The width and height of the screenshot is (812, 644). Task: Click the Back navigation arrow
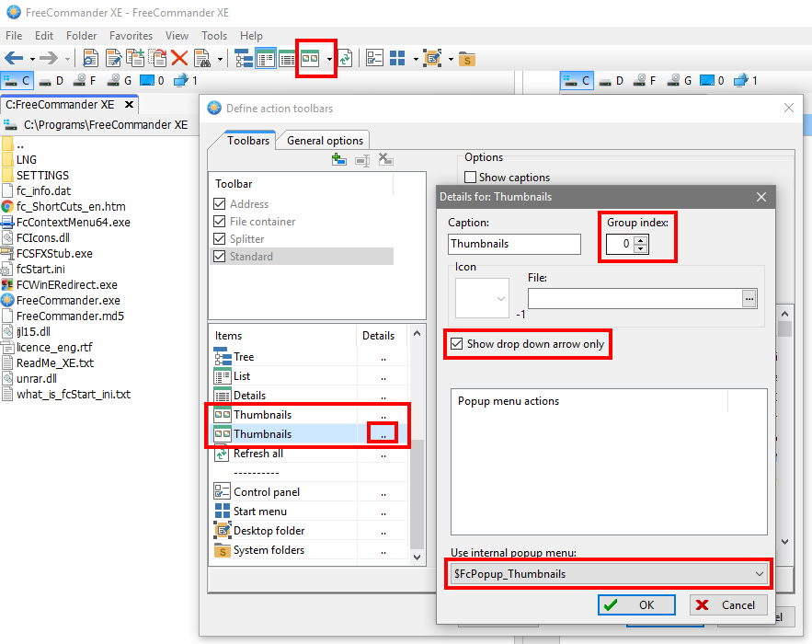click(x=14, y=58)
